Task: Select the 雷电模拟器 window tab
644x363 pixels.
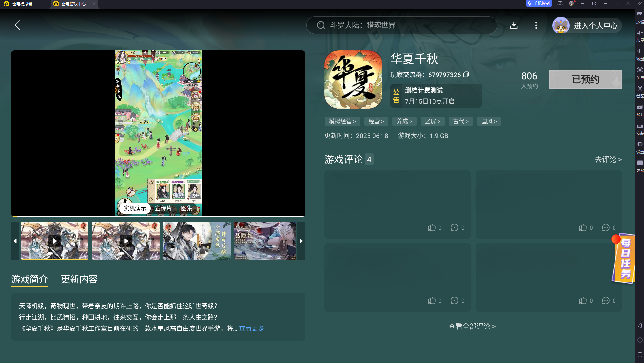Action: tap(22, 4)
